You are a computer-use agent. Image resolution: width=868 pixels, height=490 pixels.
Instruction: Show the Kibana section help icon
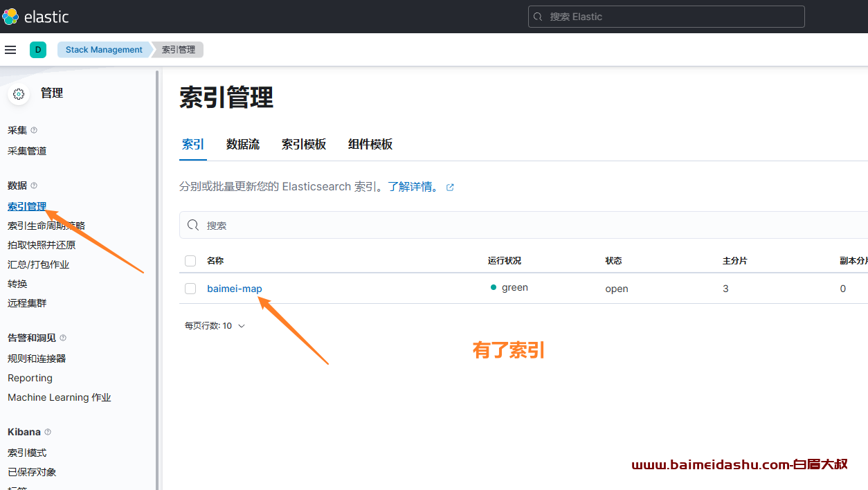pyautogui.click(x=48, y=432)
